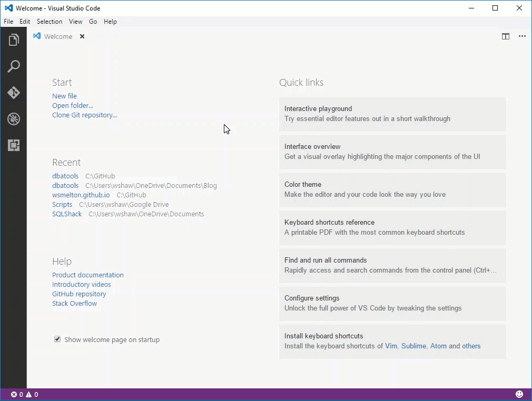Install the Vim keyboard shortcuts

click(391, 346)
